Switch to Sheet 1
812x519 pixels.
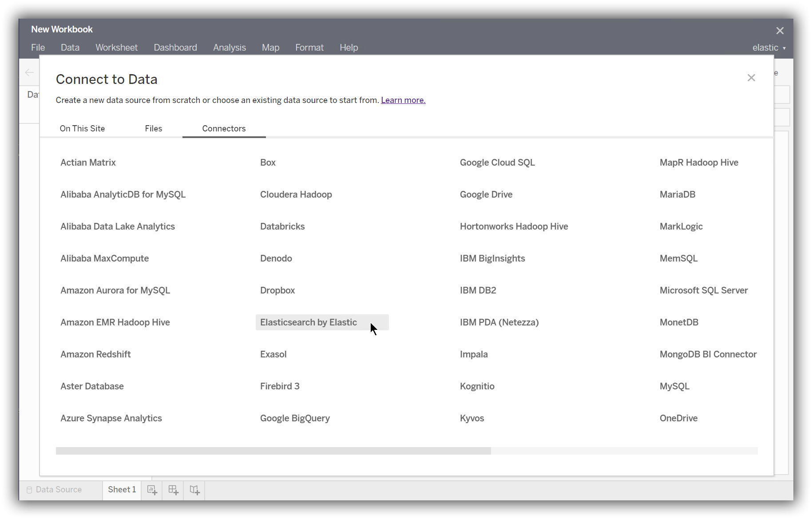tap(122, 490)
